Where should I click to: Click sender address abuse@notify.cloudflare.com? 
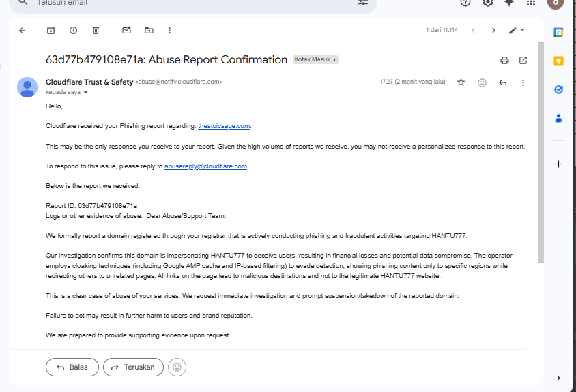(179, 82)
